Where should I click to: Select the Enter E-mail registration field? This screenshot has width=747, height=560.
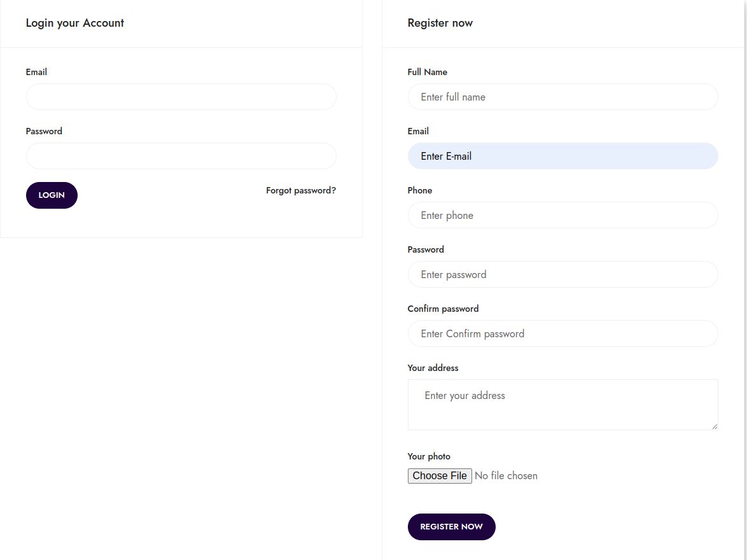[x=562, y=156]
